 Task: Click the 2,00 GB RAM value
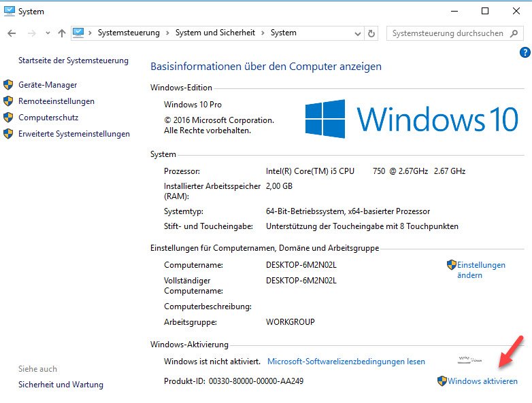pos(279,186)
